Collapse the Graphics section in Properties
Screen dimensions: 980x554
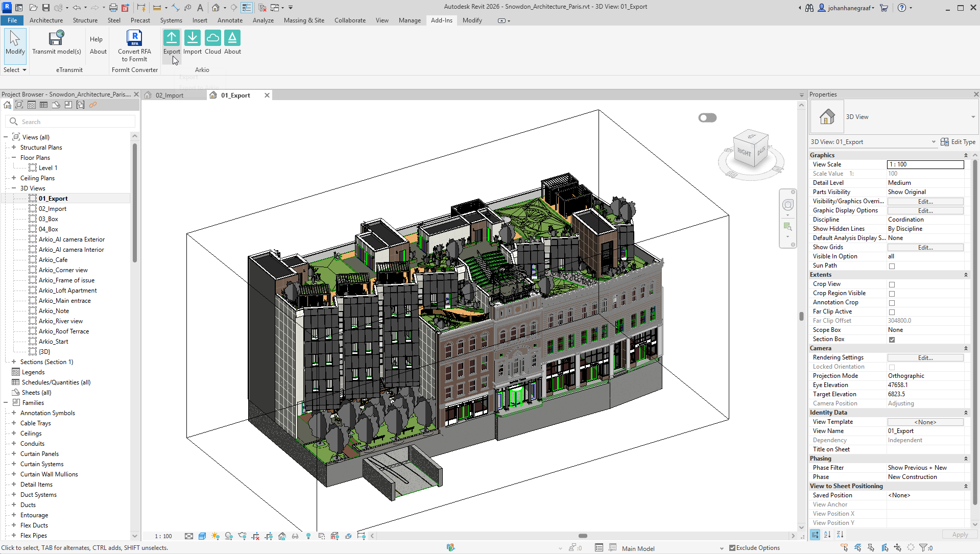pos(966,155)
